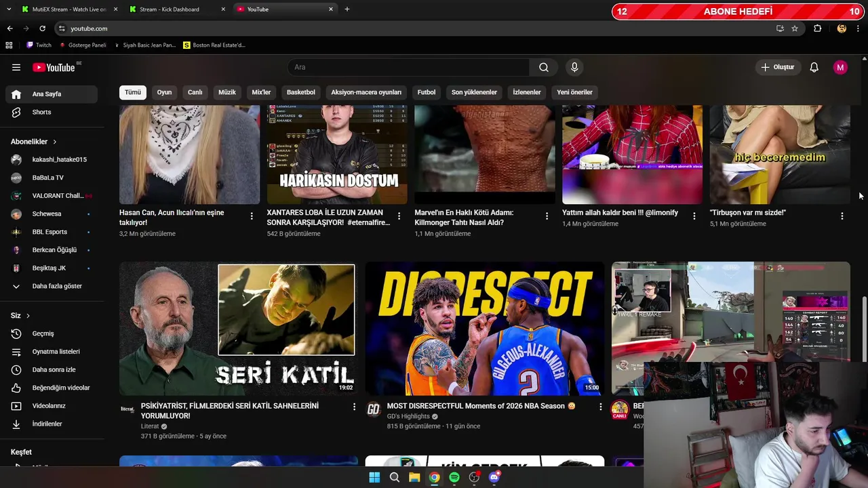Open Twitch bookmark
Viewport: 868px width, 488px height.
39,45
